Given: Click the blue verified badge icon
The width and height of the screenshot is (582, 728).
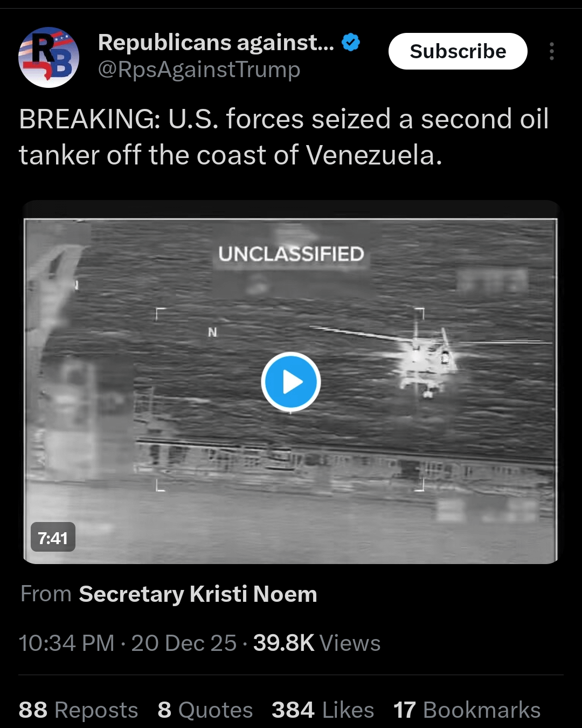Looking at the screenshot, I should tap(351, 42).
